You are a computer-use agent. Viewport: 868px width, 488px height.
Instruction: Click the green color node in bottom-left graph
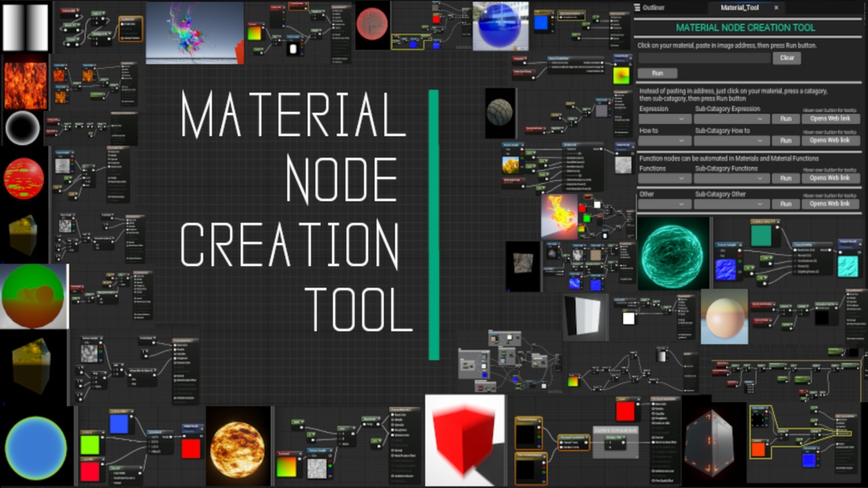(x=90, y=445)
